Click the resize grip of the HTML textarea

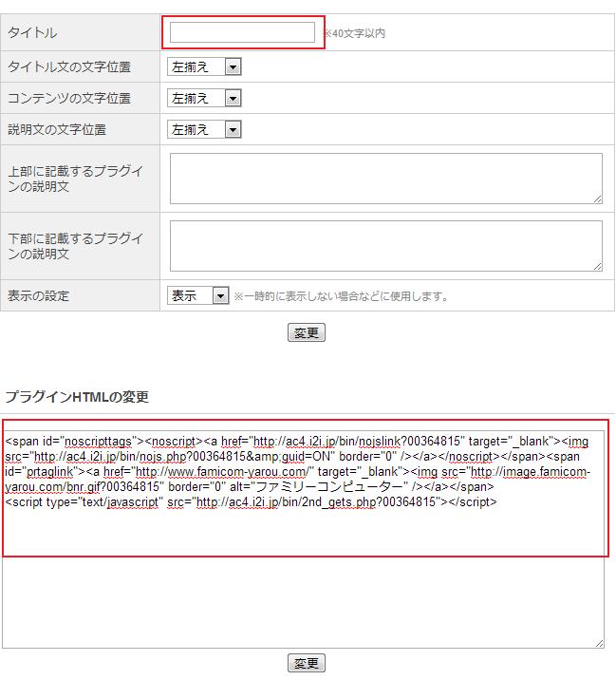(x=600, y=644)
